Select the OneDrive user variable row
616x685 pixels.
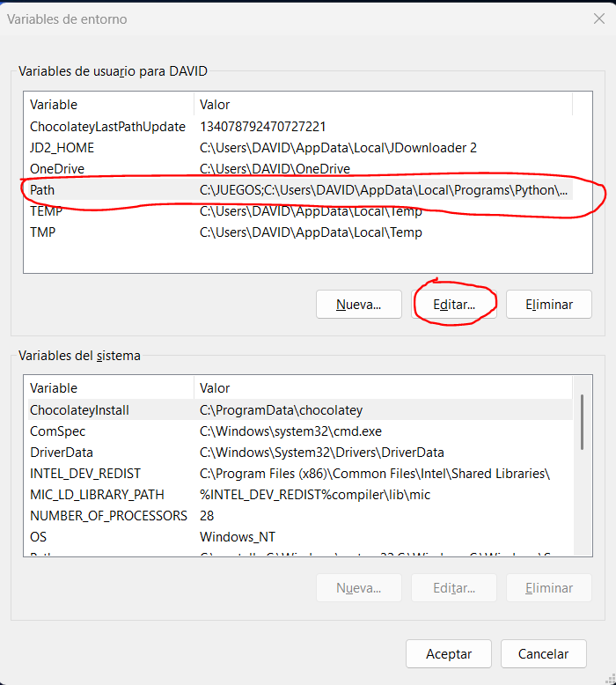tap(300, 169)
